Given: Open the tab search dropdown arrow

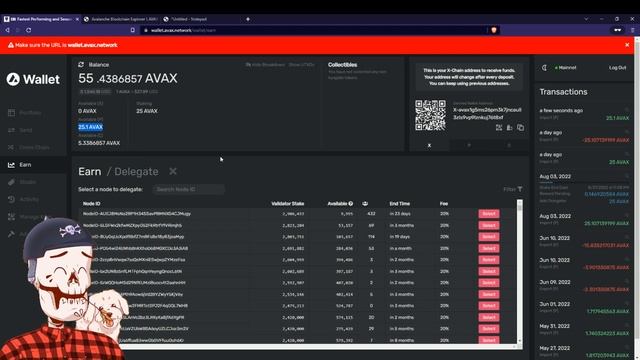Looking at the screenshot, I should pyautogui.click(x=586, y=19).
